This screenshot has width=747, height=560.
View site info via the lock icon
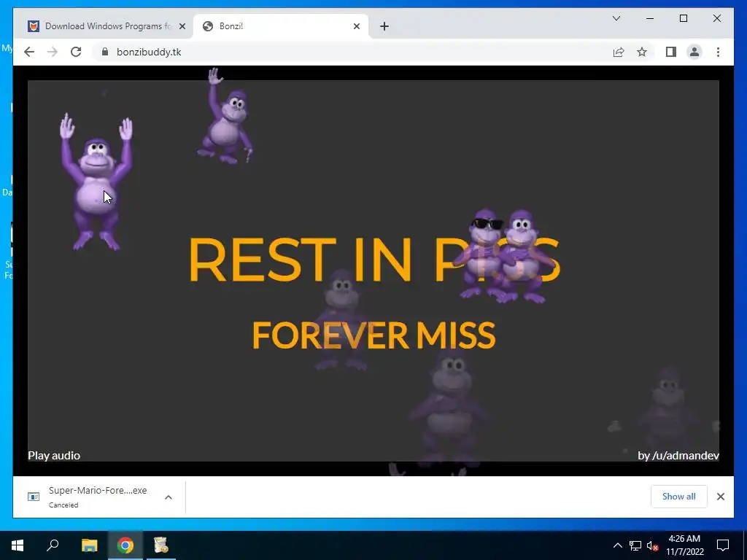pyautogui.click(x=105, y=52)
